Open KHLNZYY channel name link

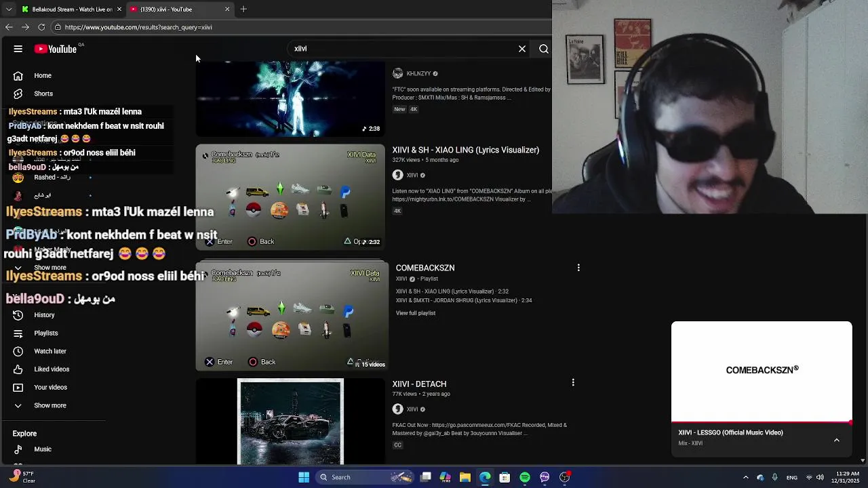(x=418, y=73)
